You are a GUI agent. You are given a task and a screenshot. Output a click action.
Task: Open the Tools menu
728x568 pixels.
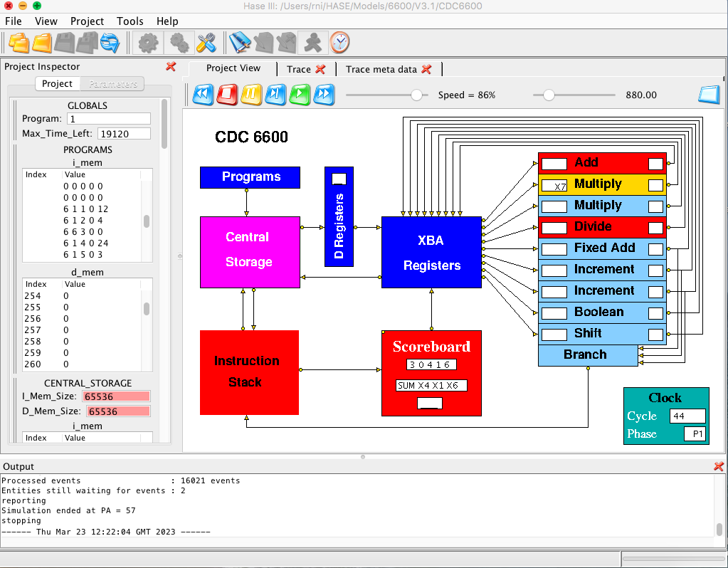tap(130, 21)
